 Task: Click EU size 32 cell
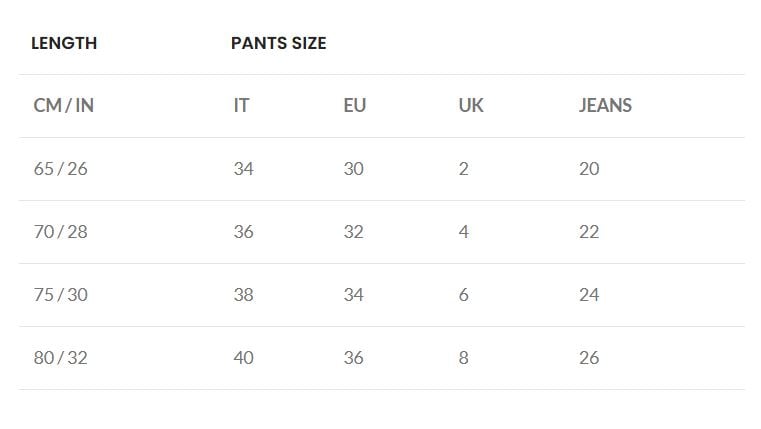point(354,232)
